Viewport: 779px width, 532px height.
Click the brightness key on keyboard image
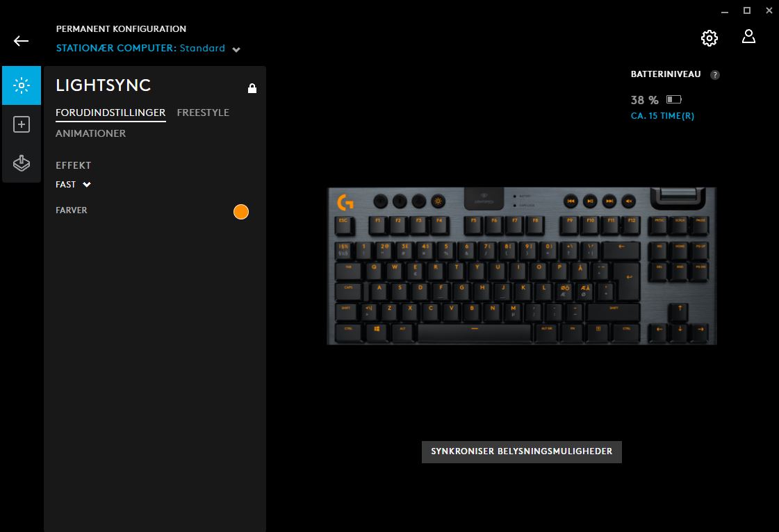[x=438, y=201]
